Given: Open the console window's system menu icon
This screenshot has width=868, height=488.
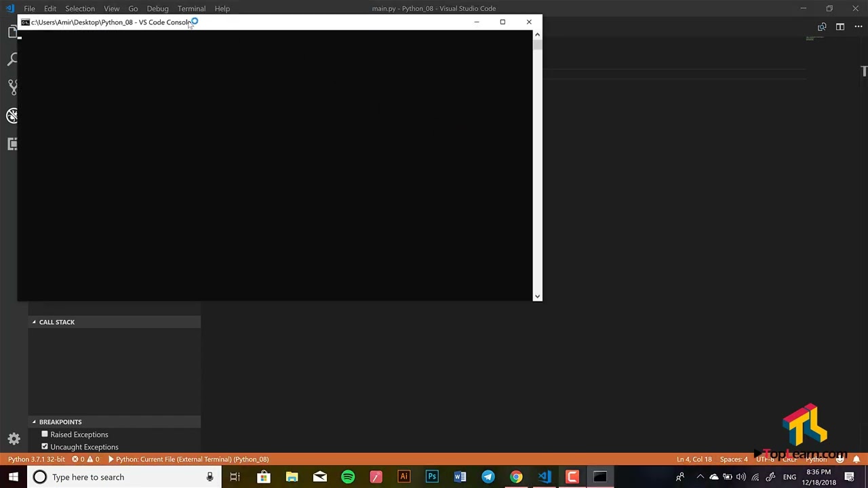Looking at the screenshot, I should 25,22.
